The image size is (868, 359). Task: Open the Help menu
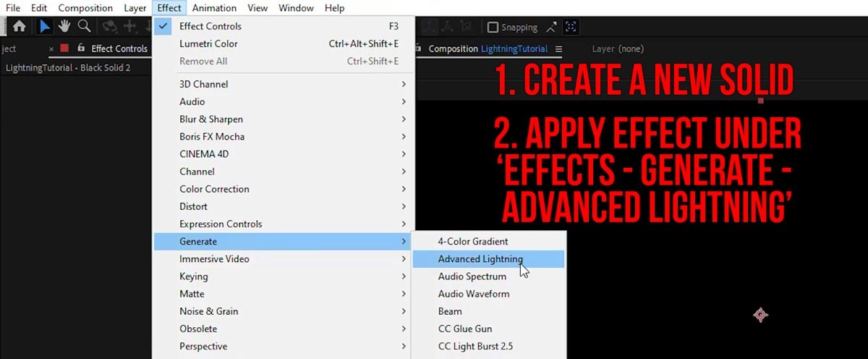(334, 8)
